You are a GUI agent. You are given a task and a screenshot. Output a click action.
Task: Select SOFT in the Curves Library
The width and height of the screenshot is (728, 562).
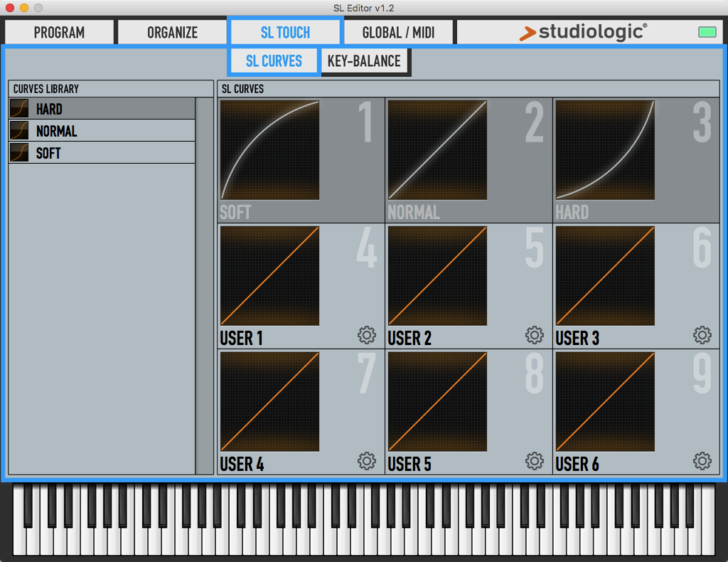tap(102, 152)
